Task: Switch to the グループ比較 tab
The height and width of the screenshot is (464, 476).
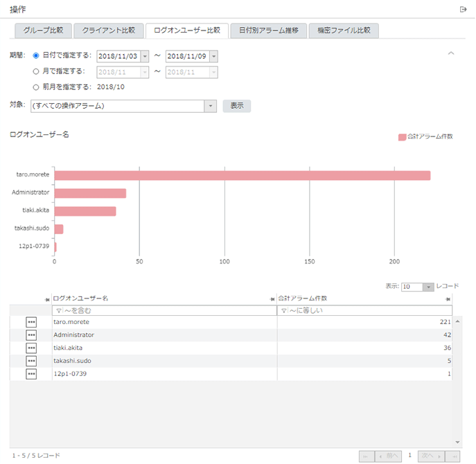Action: coord(43,30)
